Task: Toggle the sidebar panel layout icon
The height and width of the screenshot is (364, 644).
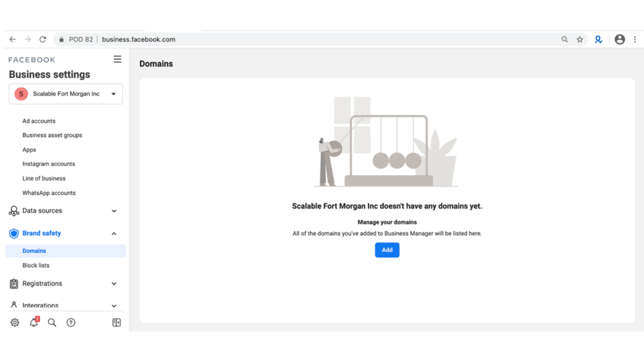Action: 117,322
